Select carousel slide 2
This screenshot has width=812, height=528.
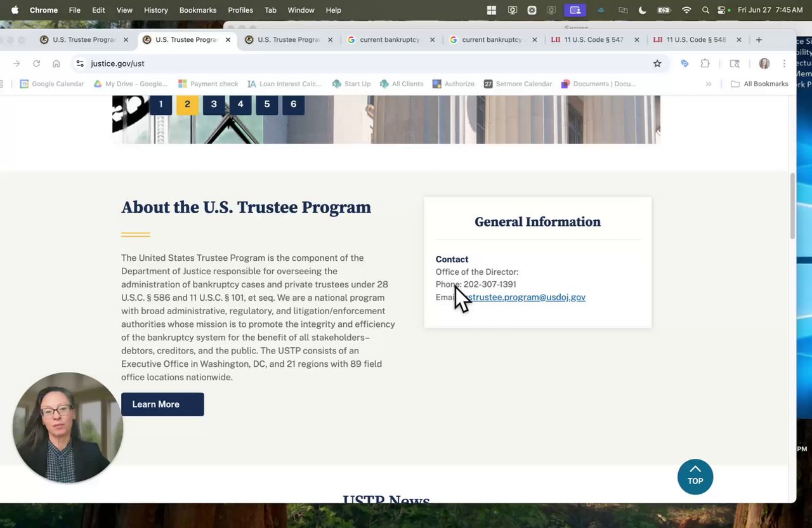click(x=187, y=104)
